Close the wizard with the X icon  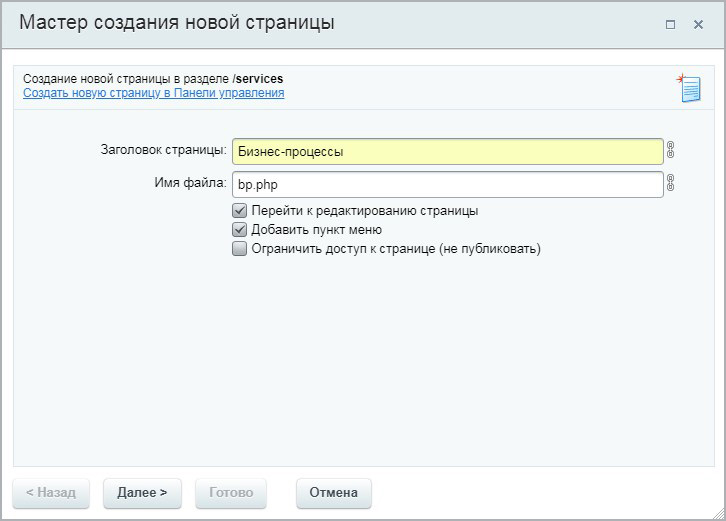698,24
